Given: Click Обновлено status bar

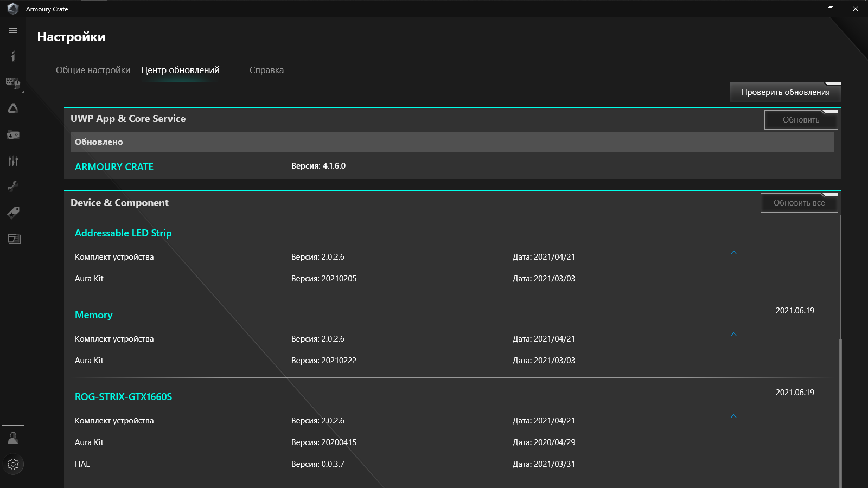Looking at the screenshot, I should pos(452,142).
